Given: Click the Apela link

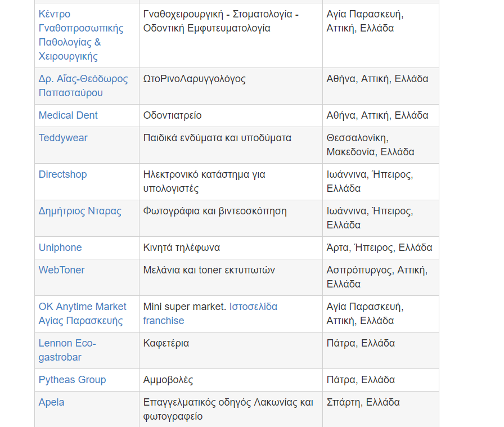Looking at the screenshot, I should click(51, 402).
